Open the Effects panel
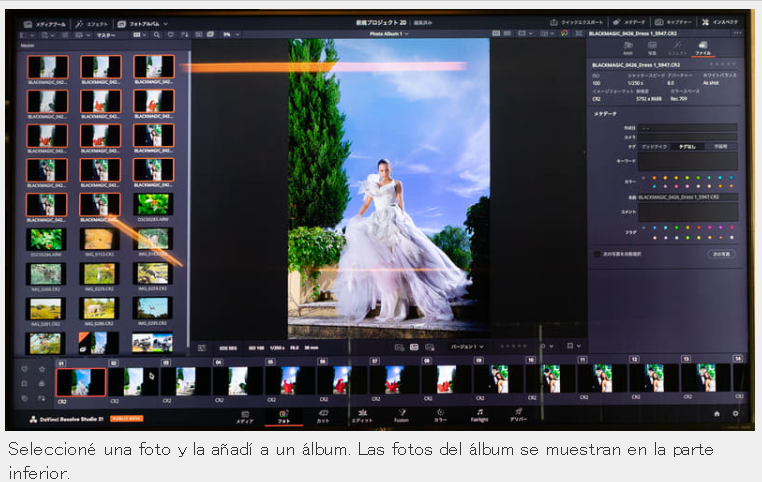 [x=92, y=23]
